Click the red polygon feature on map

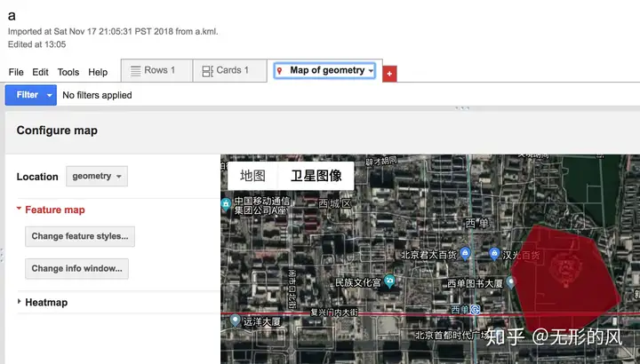(565, 279)
